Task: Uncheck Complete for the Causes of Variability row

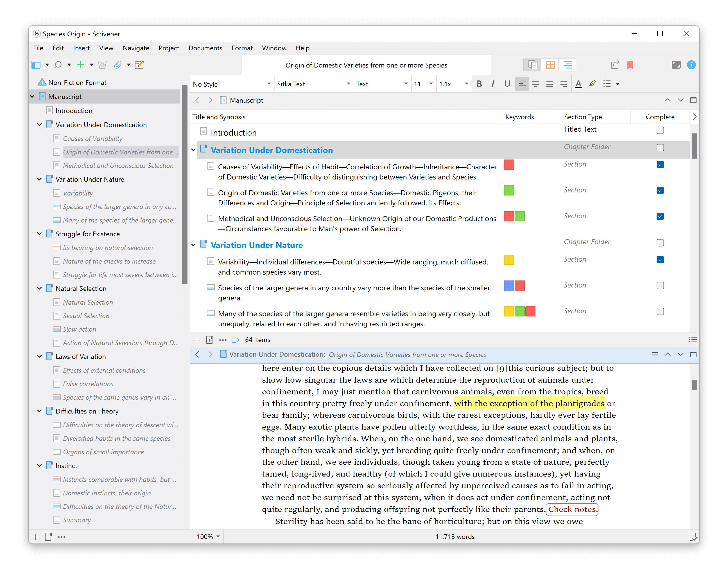Action: click(660, 165)
